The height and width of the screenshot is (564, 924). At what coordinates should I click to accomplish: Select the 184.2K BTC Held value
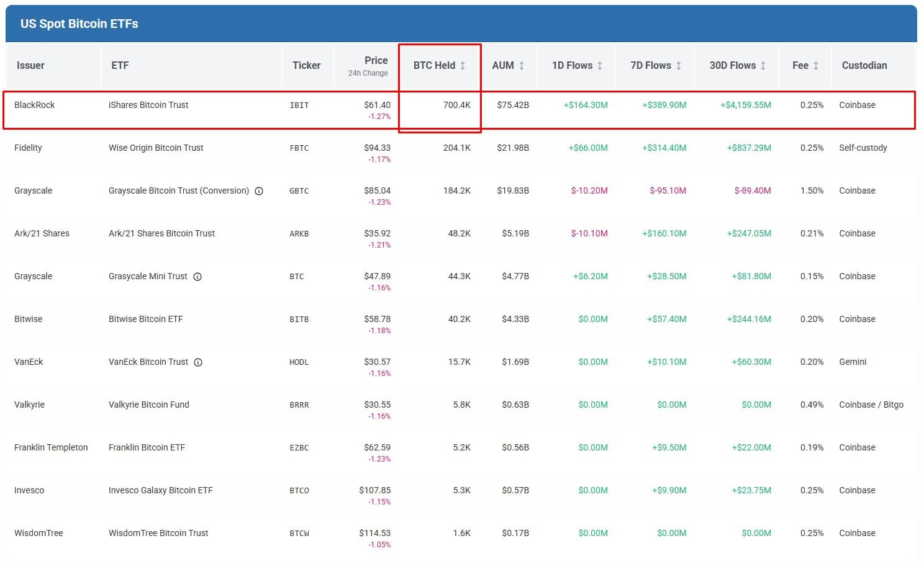[457, 190]
